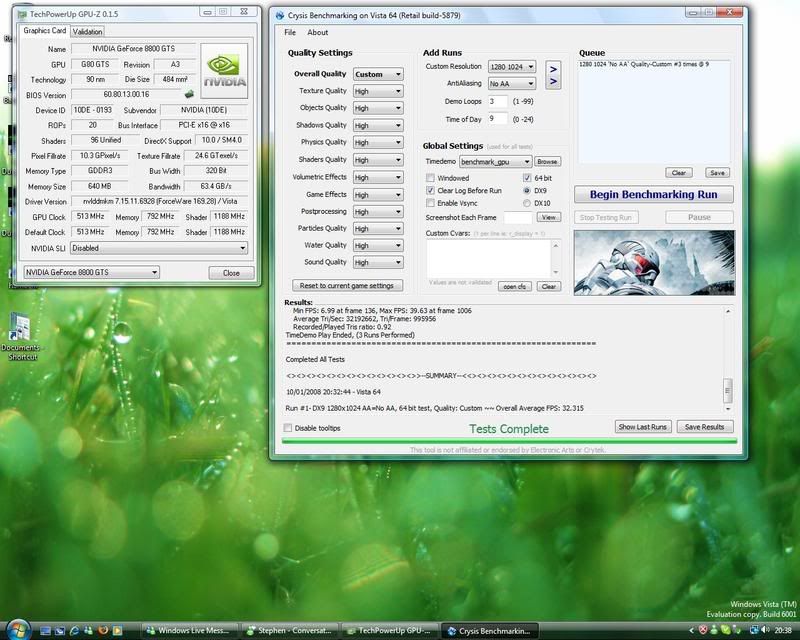Activate the Crysis Benchmarking taskbar button
800x640 pixels.
[490, 631]
